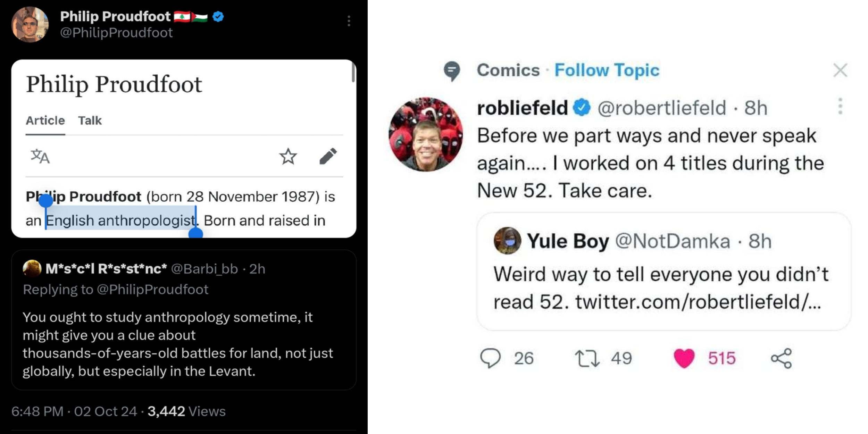Image resolution: width=868 pixels, height=434 pixels.
Task: Click the share icon on robliefeld's tweet
Action: [x=781, y=358]
